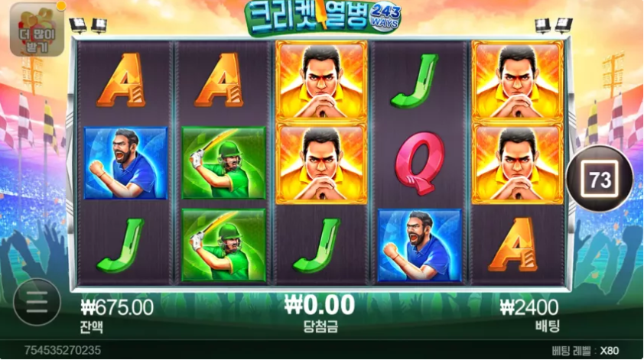Screen dimensions: 644x360
Task: Click the middle yellow captain in reel five
Action: point(518,164)
